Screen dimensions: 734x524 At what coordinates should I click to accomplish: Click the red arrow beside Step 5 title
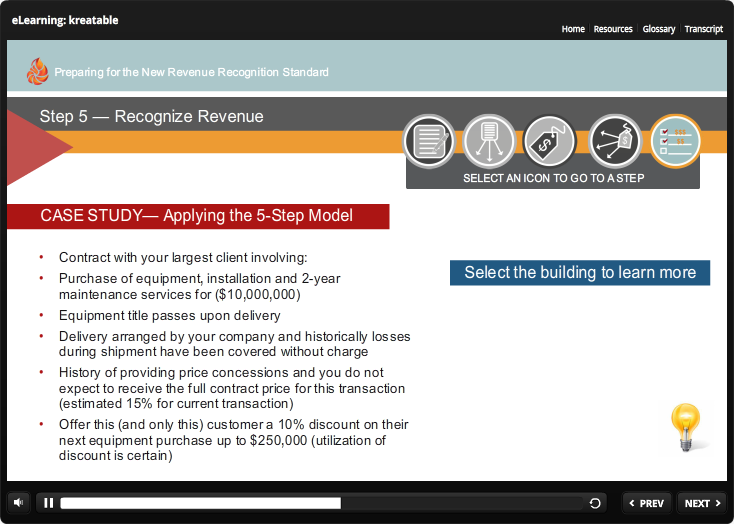click(35, 147)
